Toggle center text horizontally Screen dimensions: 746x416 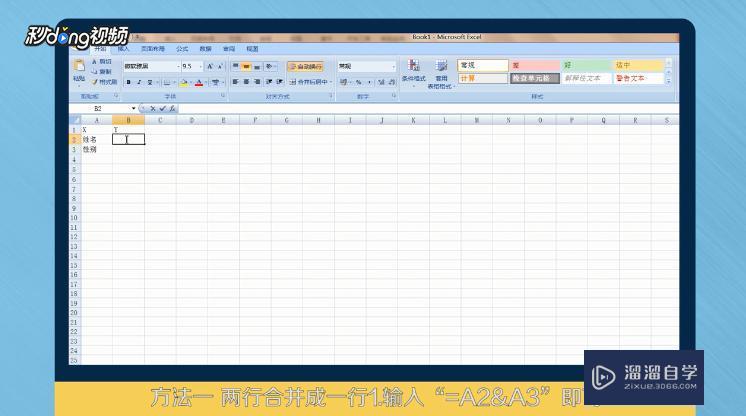[246, 82]
